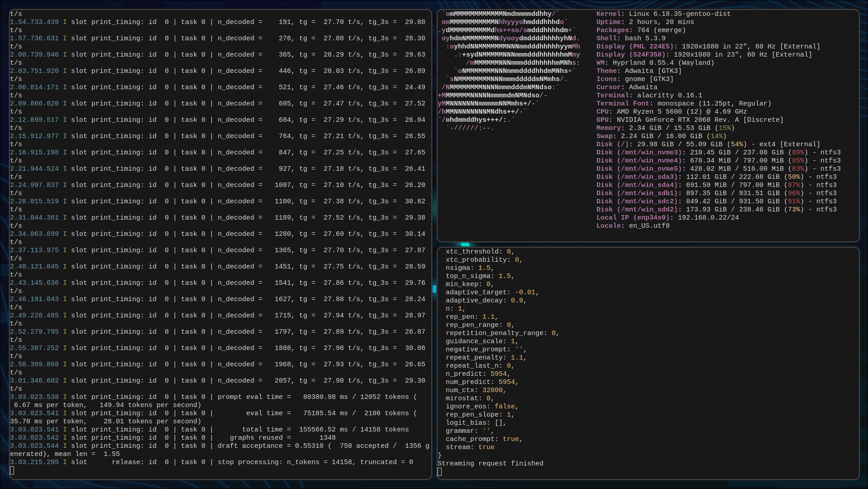Click the 'cache_prompt: true' parameter
Screen dimensions: 868x489
pyautogui.click(x=484, y=439)
